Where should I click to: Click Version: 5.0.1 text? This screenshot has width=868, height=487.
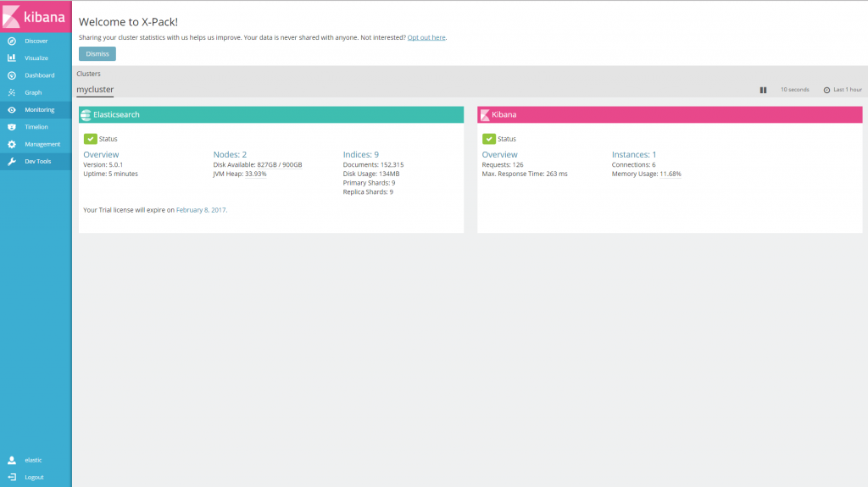(x=103, y=165)
